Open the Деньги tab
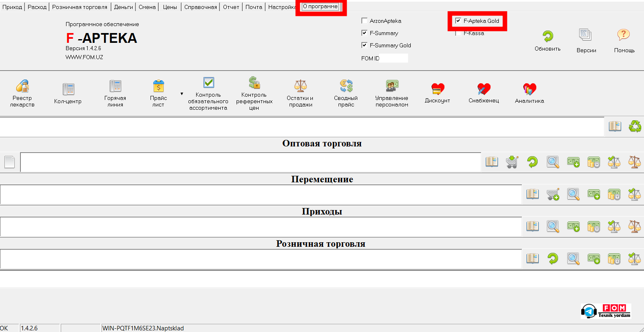The height and width of the screenshot is (332, 644). 124,7
